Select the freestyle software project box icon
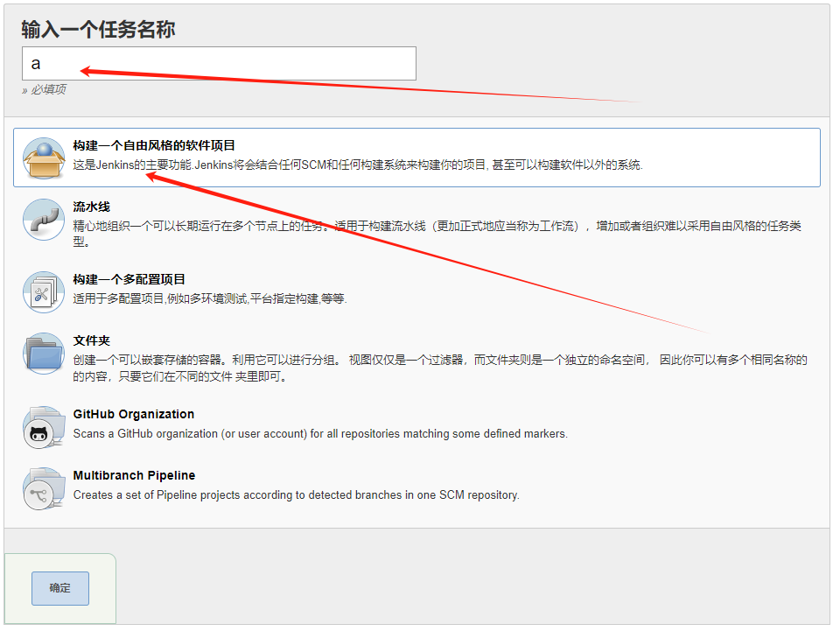 tap(44, 158)
